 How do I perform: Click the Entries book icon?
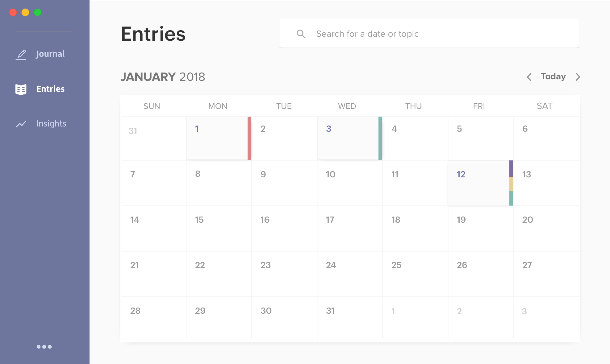pyautogui.click(x=21, y=89)
